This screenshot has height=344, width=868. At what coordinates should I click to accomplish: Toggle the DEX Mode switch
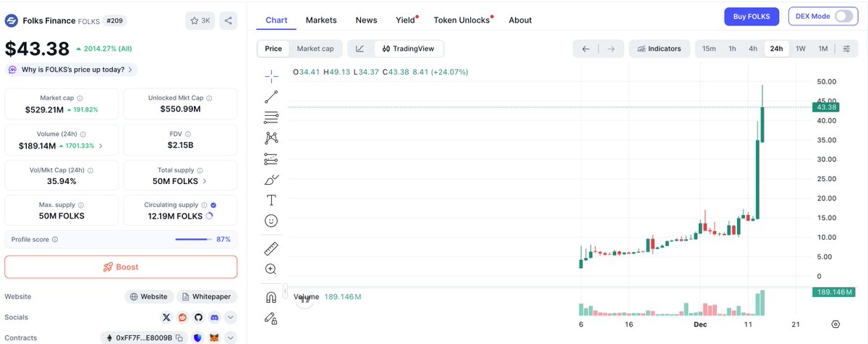coord(844,16)
